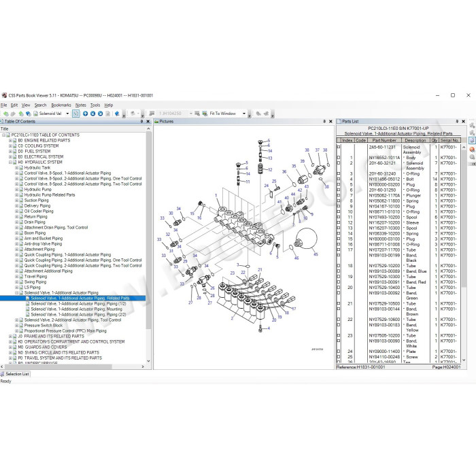Check the box for index 1 Body

coord(339,158)
